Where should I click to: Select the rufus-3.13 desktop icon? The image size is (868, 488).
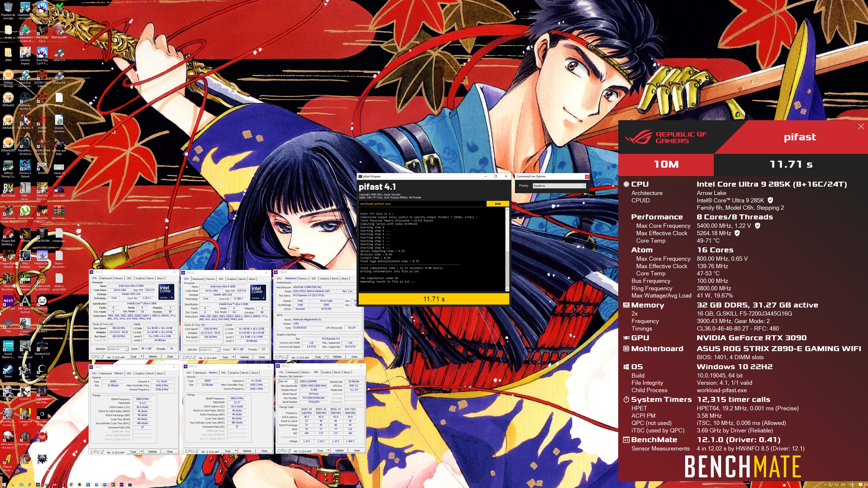point(59,54)
